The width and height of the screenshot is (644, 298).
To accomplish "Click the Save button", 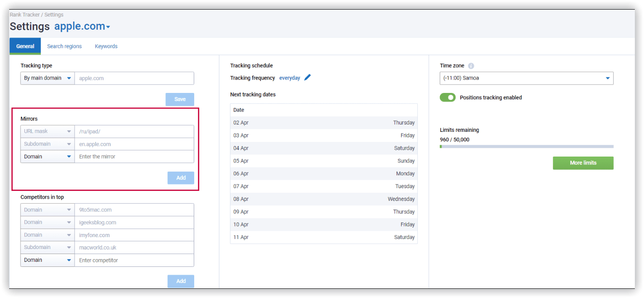I will pyautogui.click(x=180, y=99).
